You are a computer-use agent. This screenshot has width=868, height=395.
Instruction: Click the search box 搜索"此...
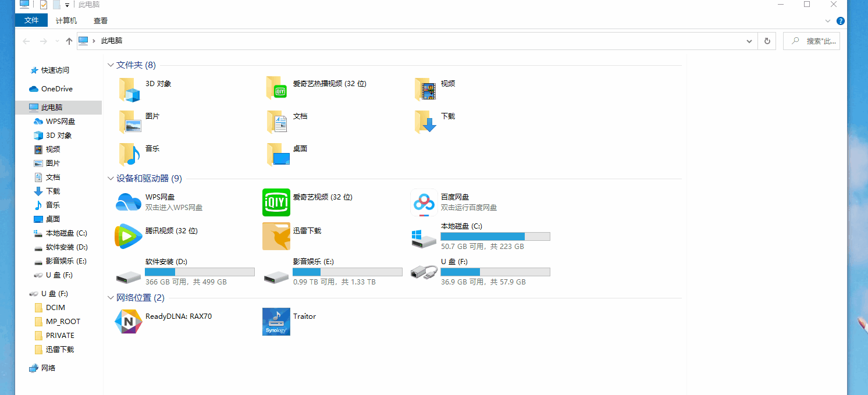coord(812,41)
